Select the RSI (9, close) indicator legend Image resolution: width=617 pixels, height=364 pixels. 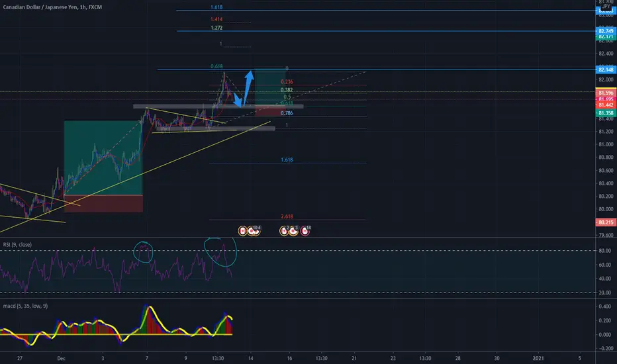click(17, 245)
